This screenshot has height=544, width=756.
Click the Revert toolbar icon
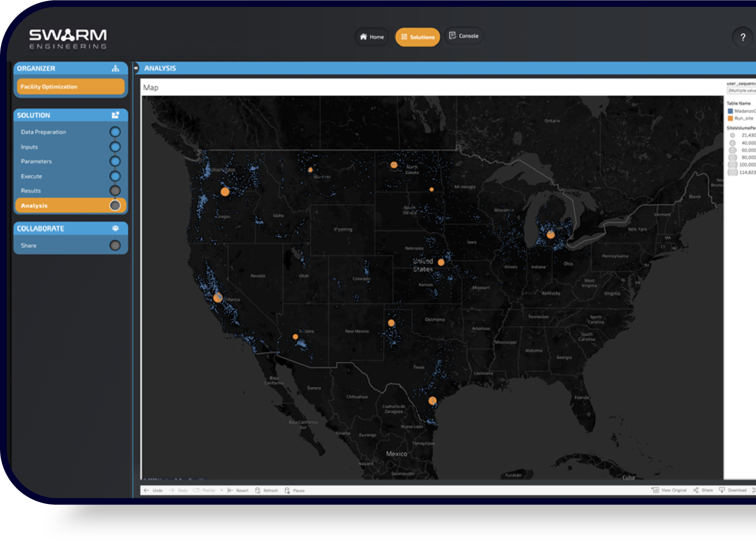[230, 490]
